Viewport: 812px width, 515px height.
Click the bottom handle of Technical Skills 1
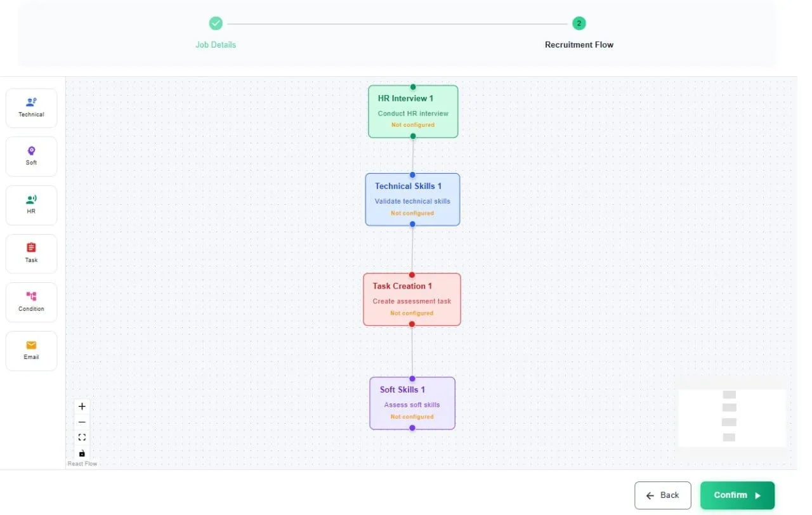coord(412,225)
